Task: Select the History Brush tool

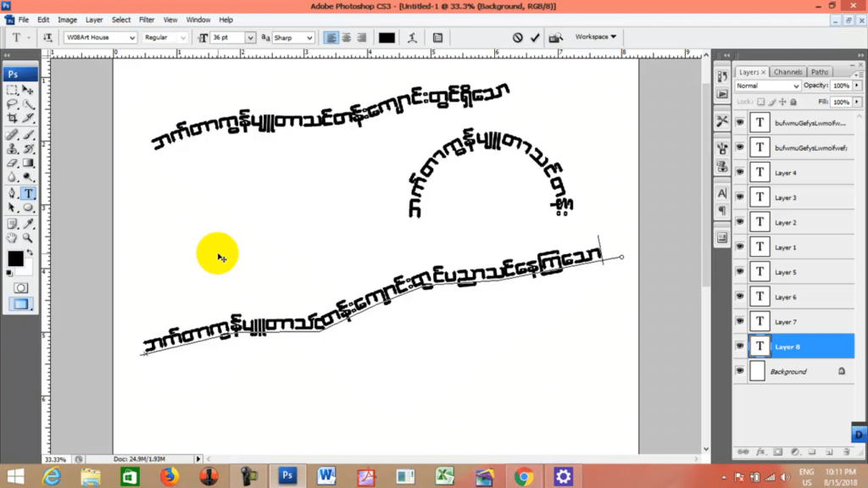Action: [x=28, y=149]
